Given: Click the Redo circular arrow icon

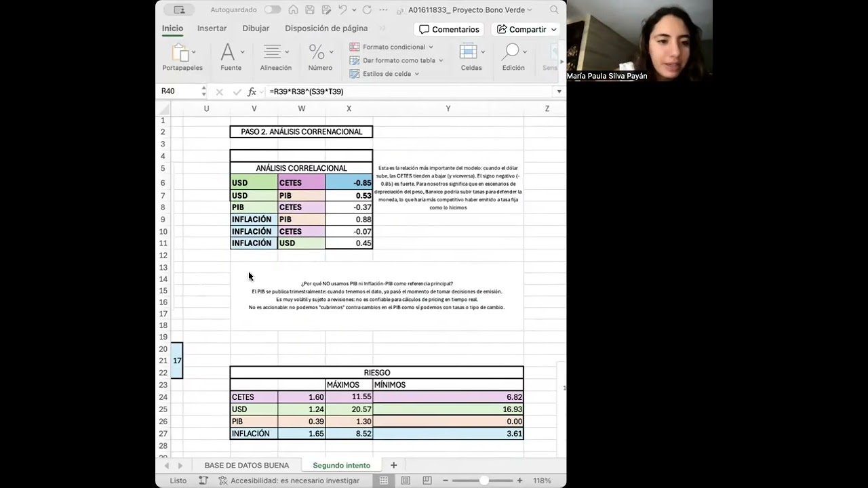Looking at the screenshot, I should pyautogui.click(x=367, y=9).
